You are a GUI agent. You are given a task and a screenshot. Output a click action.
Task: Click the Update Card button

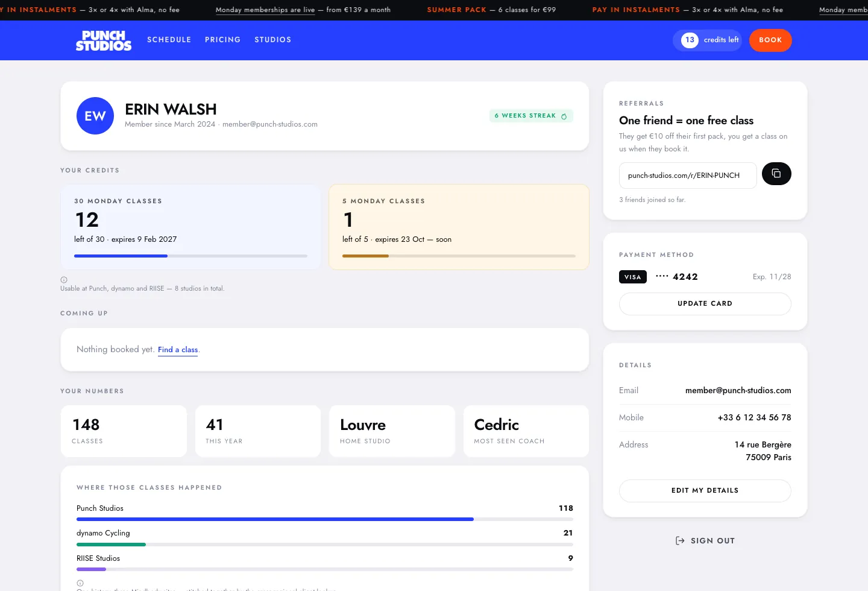point(705,304)
